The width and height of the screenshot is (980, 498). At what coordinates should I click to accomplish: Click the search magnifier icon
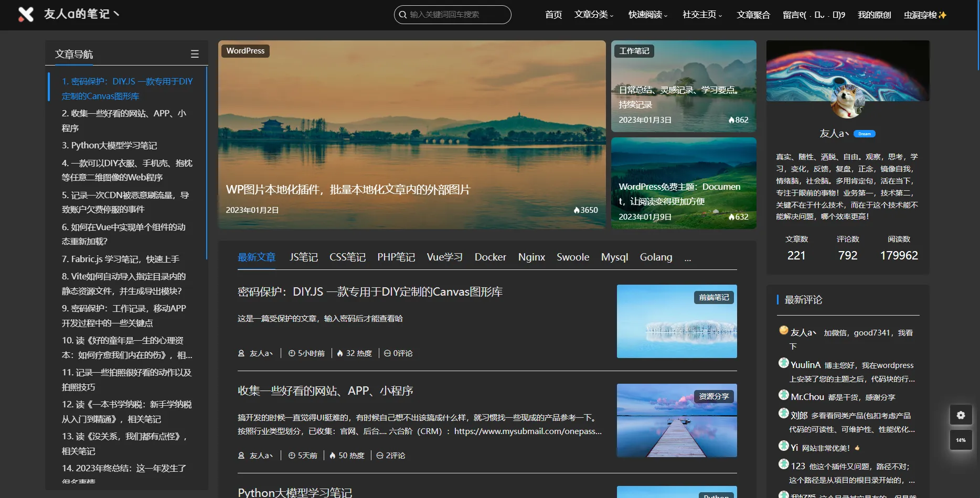[x=403, y=15]
